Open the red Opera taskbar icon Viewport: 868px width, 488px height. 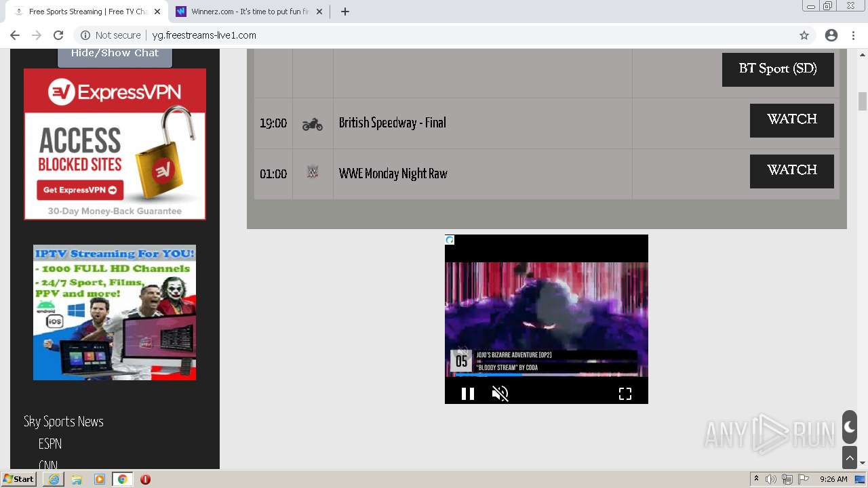(145, 479)
